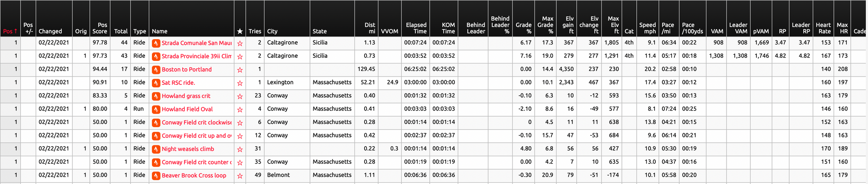This screenshot has width=868, height=184.
Task: Toggle favorite star for Boston to Portland
Action: 240,70
